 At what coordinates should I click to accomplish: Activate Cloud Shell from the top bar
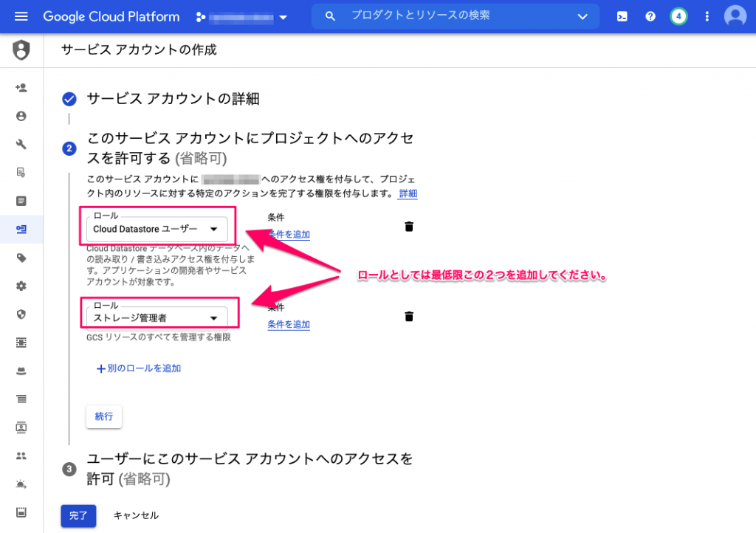pyautogui.click(x=622, y=16)
